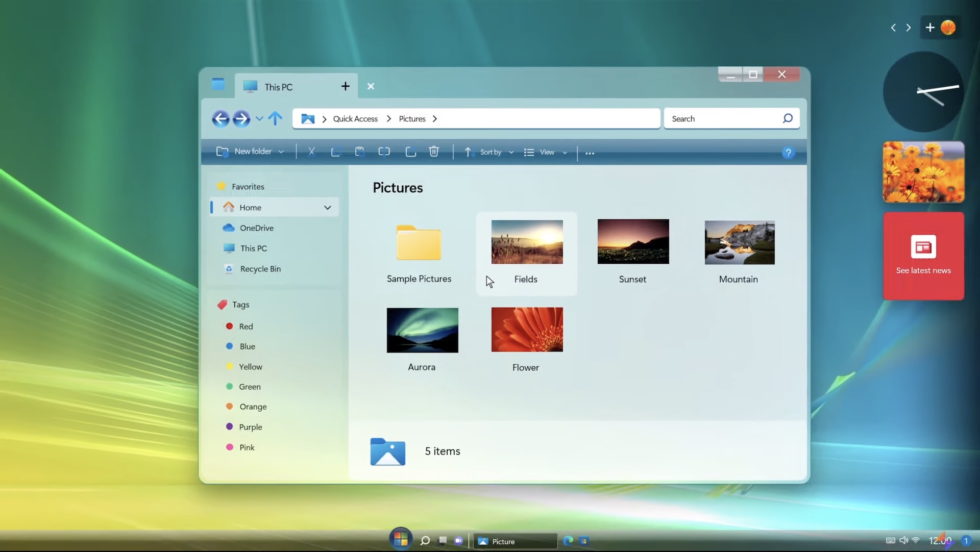
Task: Click the Delete icon in toolbar
Action: pos(433,152)
